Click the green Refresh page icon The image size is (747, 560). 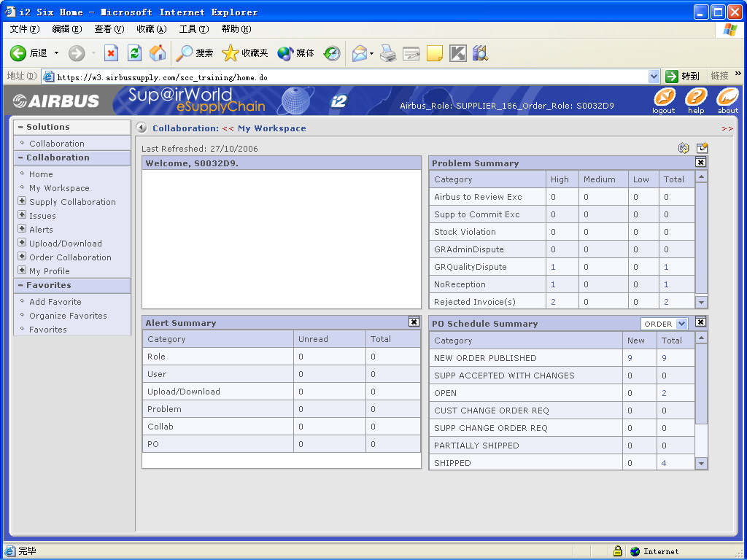135,52
